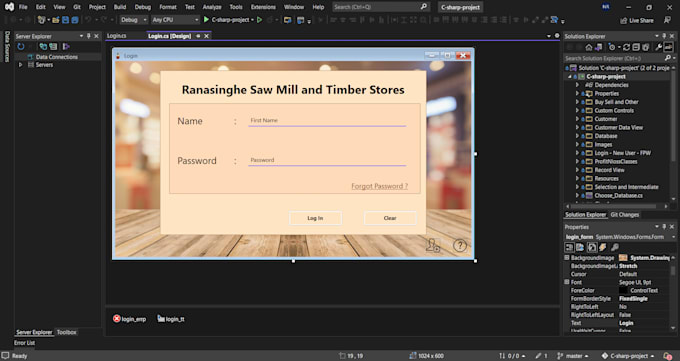Image resolution: width=680 pixels, height=361 pixels.
Task: Expand the Dependencies node
Action: [x=577, y=85]
